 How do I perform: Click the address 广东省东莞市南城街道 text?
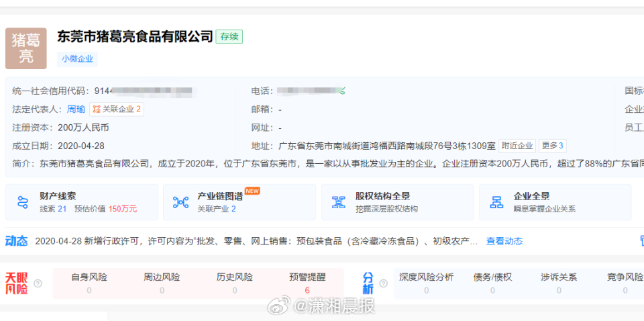pyautogui.click(x=387, y=146)
